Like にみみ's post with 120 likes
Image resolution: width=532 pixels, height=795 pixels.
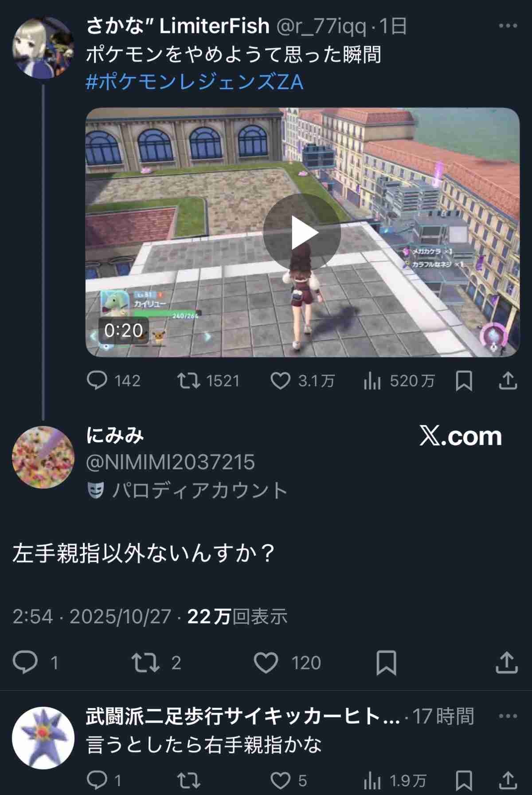point(287,662)
